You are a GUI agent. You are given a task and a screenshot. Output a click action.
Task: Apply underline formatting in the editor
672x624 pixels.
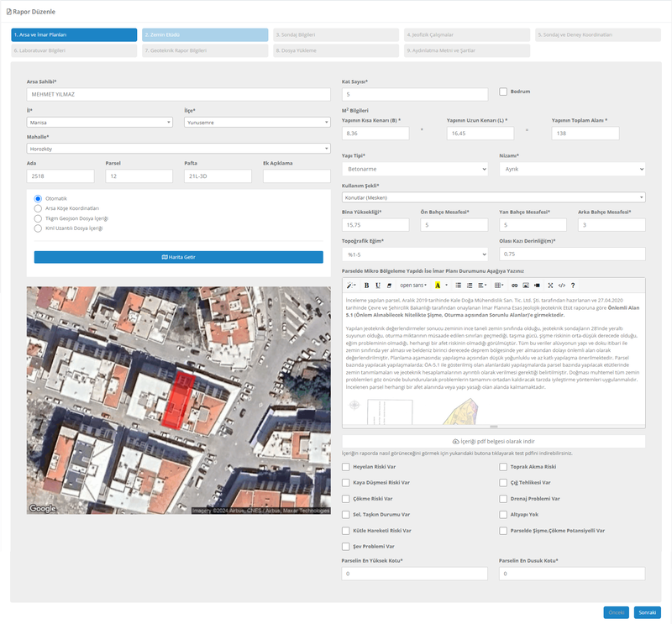pos(378,286)
